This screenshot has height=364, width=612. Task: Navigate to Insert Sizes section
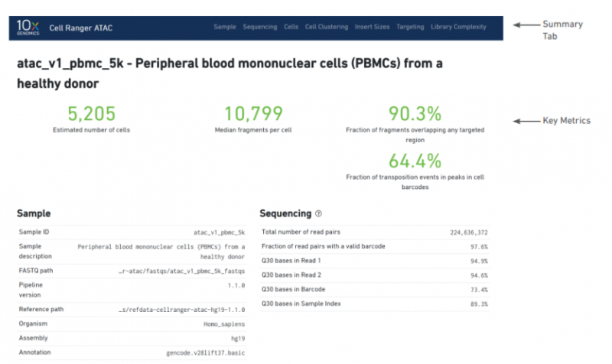pyautogui.click(x=373, y=27)
